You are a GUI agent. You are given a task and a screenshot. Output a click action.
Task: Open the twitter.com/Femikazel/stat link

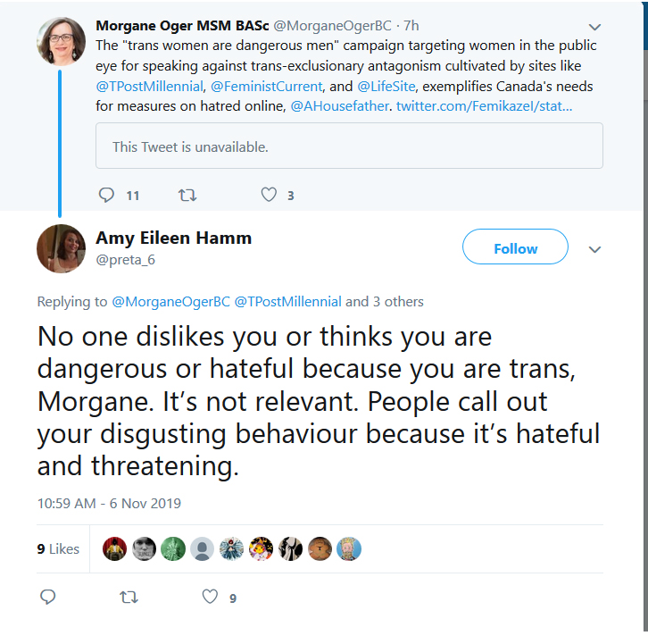click(485, 106)
